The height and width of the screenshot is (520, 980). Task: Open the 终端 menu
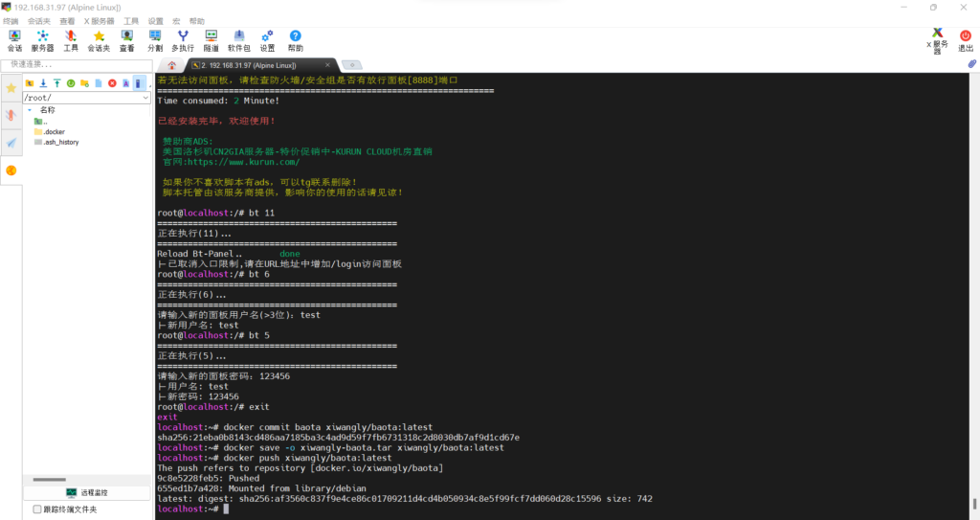pos(11,21)
